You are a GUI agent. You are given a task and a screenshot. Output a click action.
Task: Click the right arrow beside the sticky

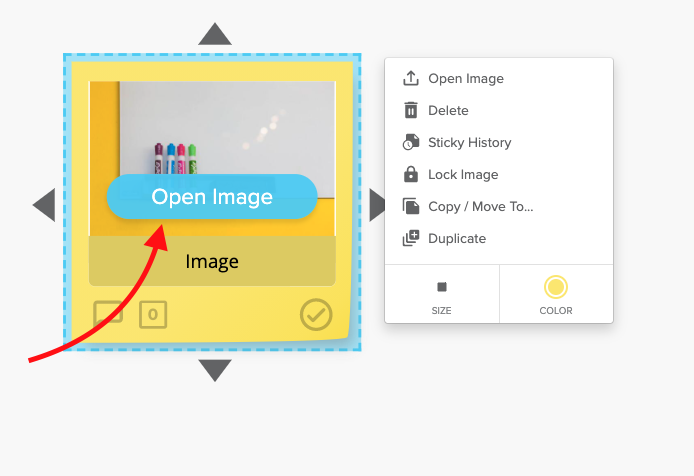378,205
